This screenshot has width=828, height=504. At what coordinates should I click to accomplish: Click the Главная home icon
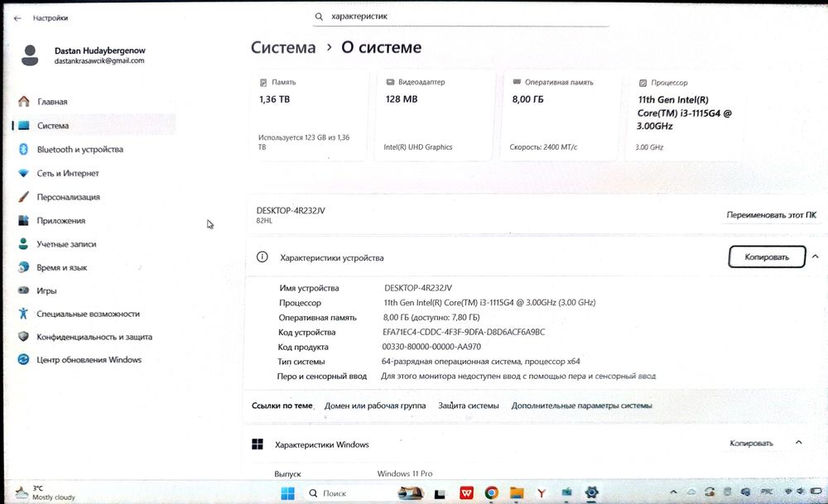click(24, 101)
